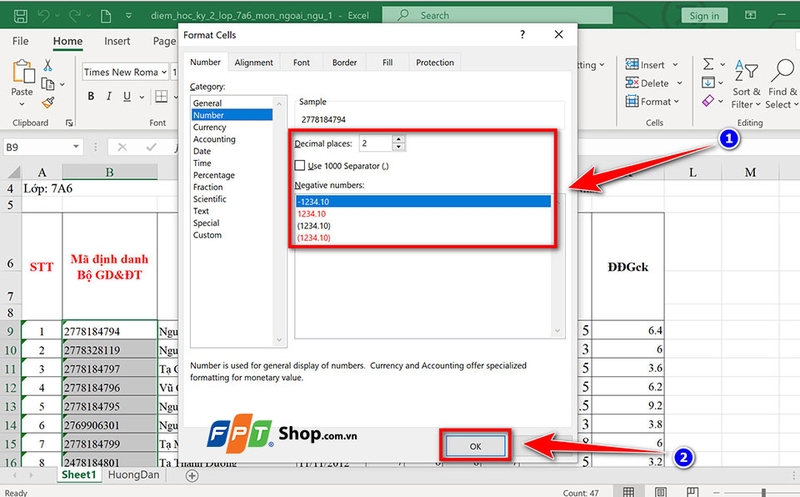Open Sort & Filter menu
The image size is (800, 497).
pyautogui.click(x=746, y=84)
